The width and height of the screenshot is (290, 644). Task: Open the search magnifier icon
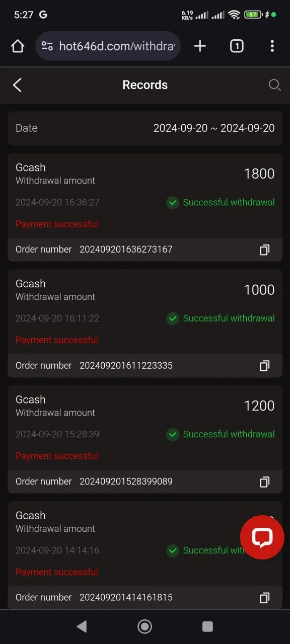click(274, 85)
